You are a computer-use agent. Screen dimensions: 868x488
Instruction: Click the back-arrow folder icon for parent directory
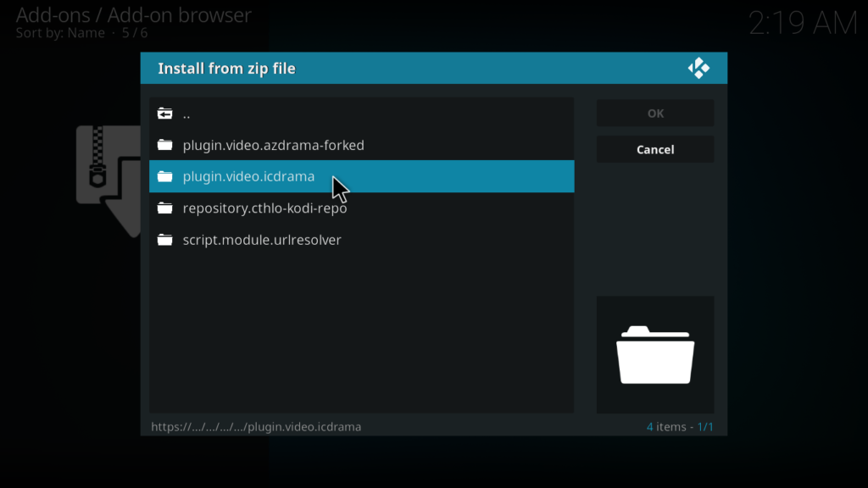click(x=164, y=114)
